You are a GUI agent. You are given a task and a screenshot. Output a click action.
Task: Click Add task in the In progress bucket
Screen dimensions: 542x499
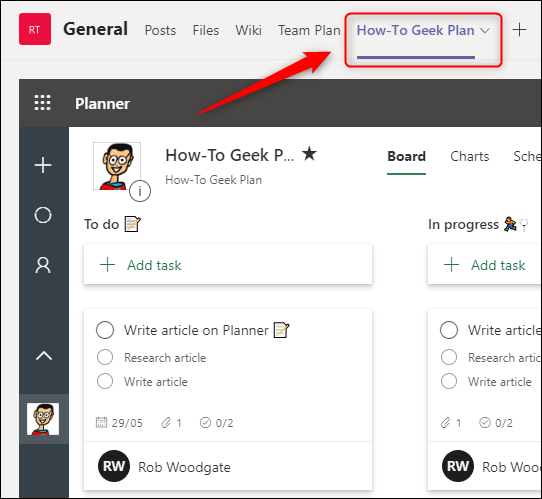click(485, 265)
